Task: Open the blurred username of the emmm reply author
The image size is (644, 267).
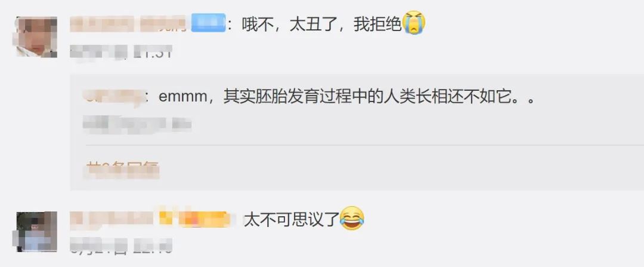Action: [114, 98]
